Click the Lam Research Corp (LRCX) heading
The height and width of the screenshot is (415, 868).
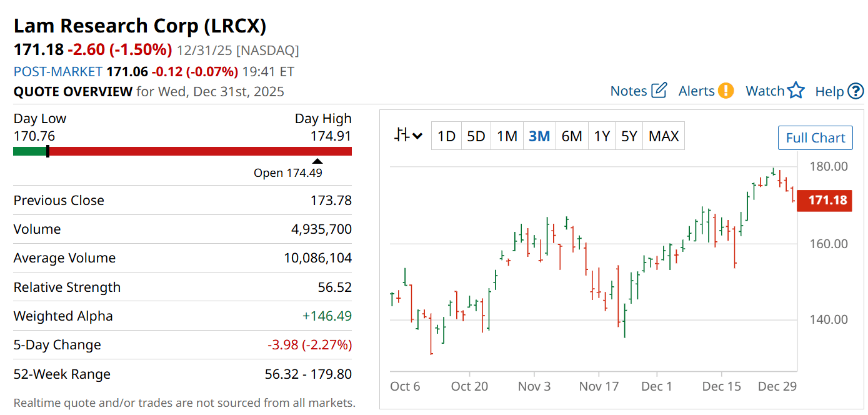pyautogui.click(x=140, y=26)
